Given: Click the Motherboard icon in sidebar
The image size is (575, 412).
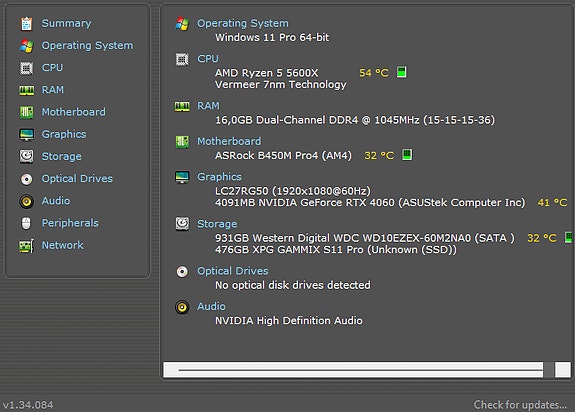Looking at the screenshot, I should coord(26,112).
